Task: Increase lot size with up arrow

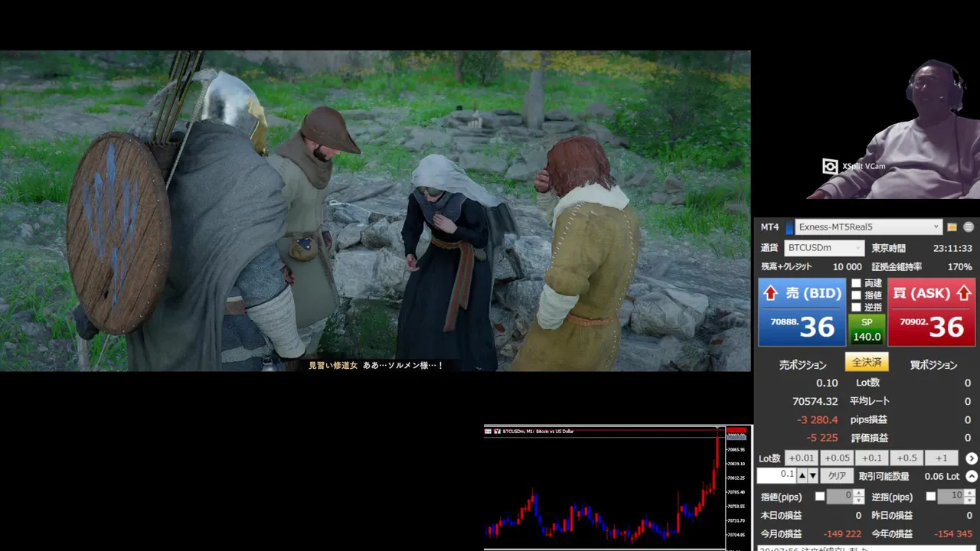Action: (x=802, y=475)
